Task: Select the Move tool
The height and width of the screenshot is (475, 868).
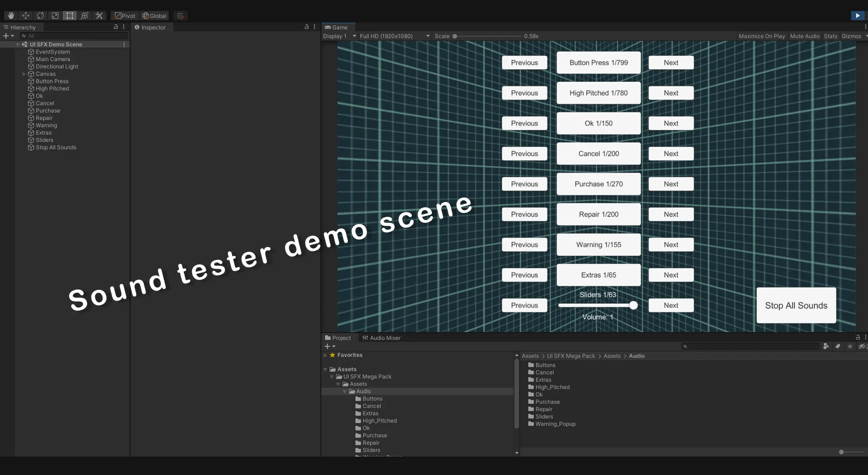Action: pyautogui.click(x=26, y=16)
